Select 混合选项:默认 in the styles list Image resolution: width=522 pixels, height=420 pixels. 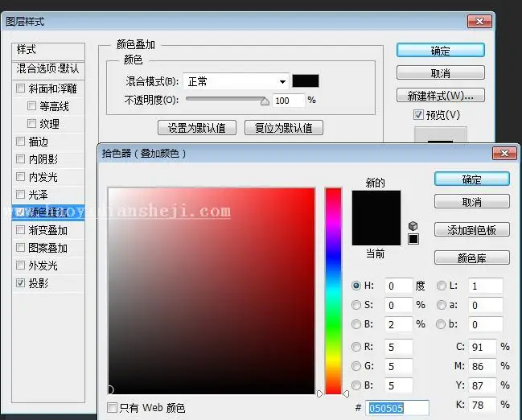(48, 69)
